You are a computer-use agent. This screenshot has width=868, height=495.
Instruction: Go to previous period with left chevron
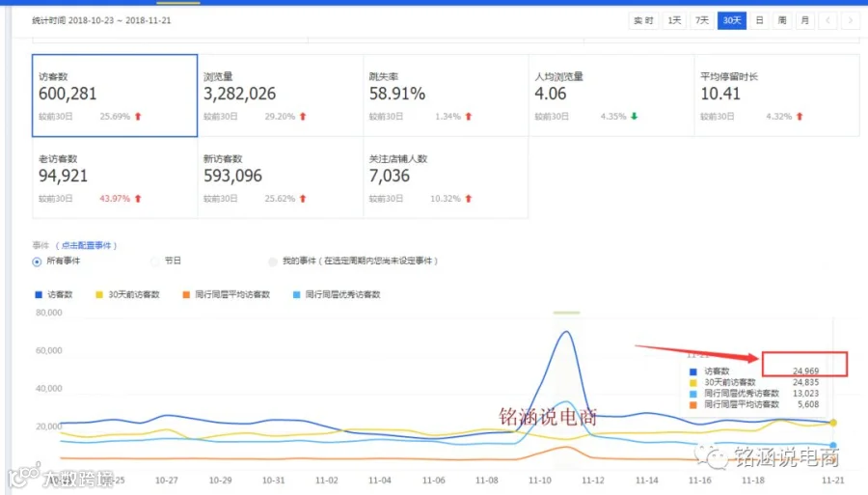[x=827, y=20]
